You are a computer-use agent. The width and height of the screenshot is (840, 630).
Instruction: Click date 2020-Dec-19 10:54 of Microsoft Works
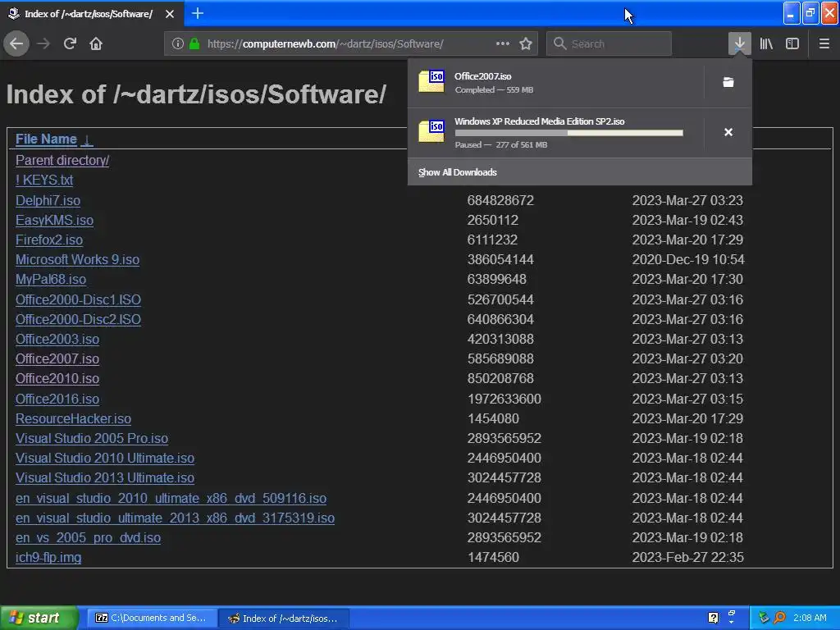point(688,260)
